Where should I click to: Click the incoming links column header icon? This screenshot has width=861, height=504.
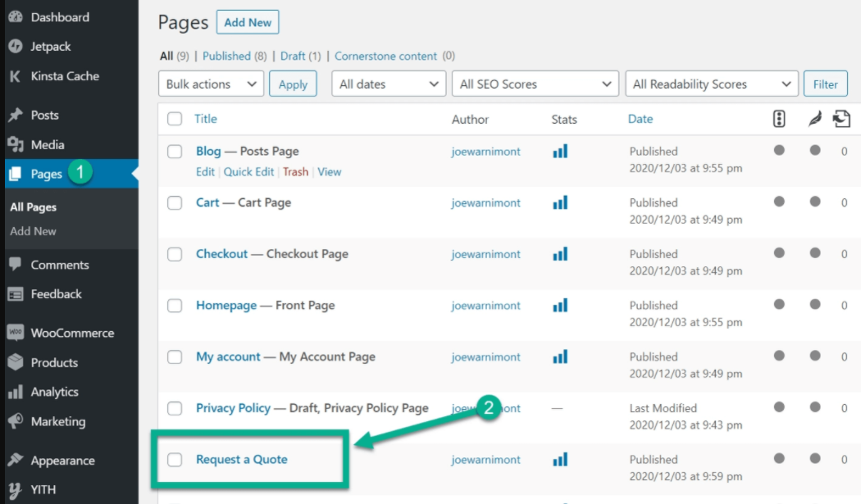coord(841,120)
